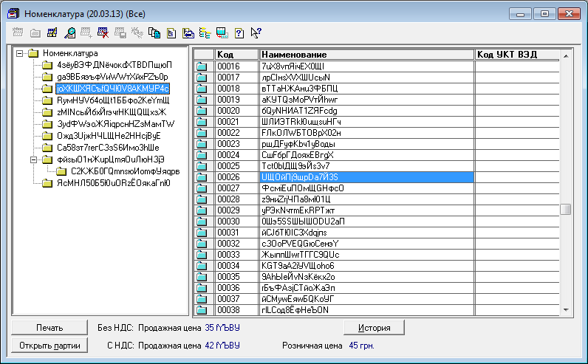Select name cell бQуNНИАТ1ZЯFсdg
Viewport: 588px width, 364px height.
(x=366, y=111)
